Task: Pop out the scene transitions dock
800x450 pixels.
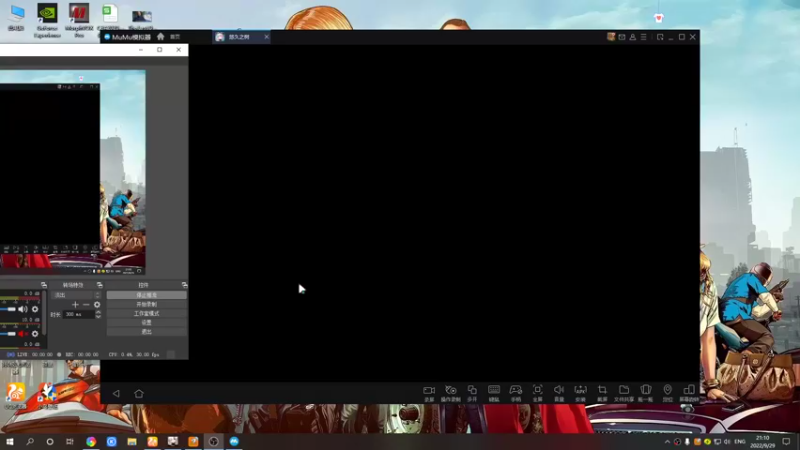Action: point(99,285)
